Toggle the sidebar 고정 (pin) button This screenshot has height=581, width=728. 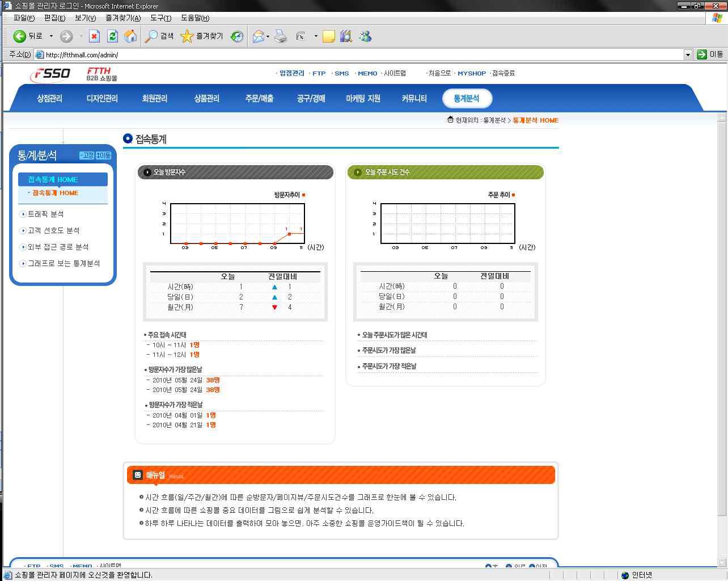coord(87,155)
